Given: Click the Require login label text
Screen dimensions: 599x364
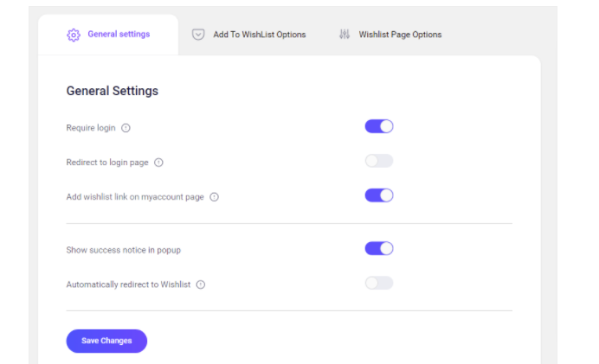Looking at the screenshot, I should click(91, 128).
